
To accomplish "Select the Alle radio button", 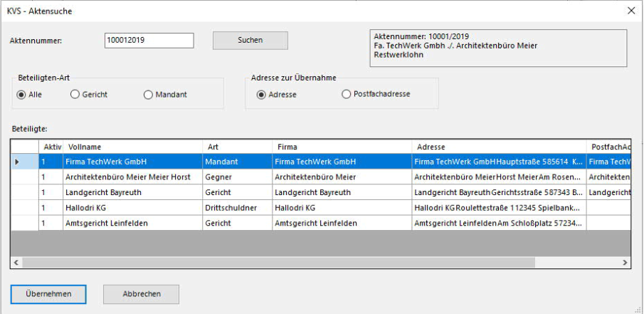I will [21, 95].
